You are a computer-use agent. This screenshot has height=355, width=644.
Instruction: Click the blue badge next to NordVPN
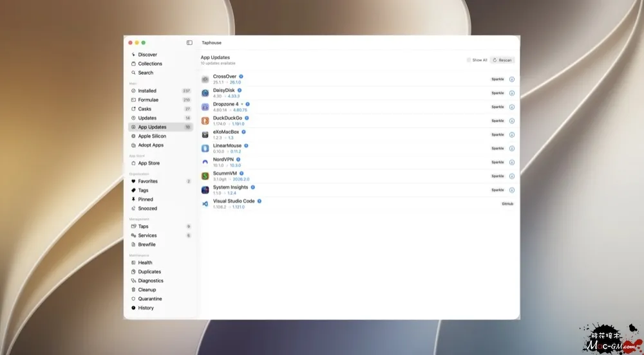click(238, 159)
